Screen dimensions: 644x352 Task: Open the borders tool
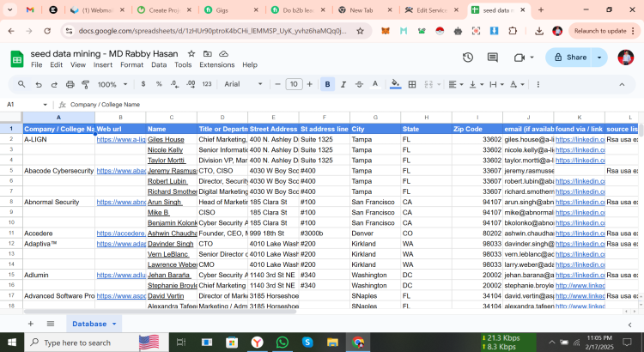tap(412, 84)
